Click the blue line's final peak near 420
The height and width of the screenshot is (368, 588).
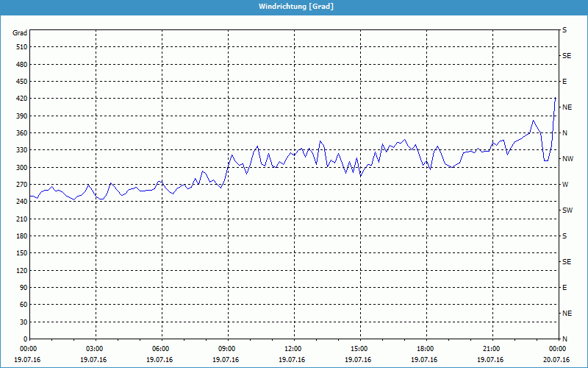point(555,98)
